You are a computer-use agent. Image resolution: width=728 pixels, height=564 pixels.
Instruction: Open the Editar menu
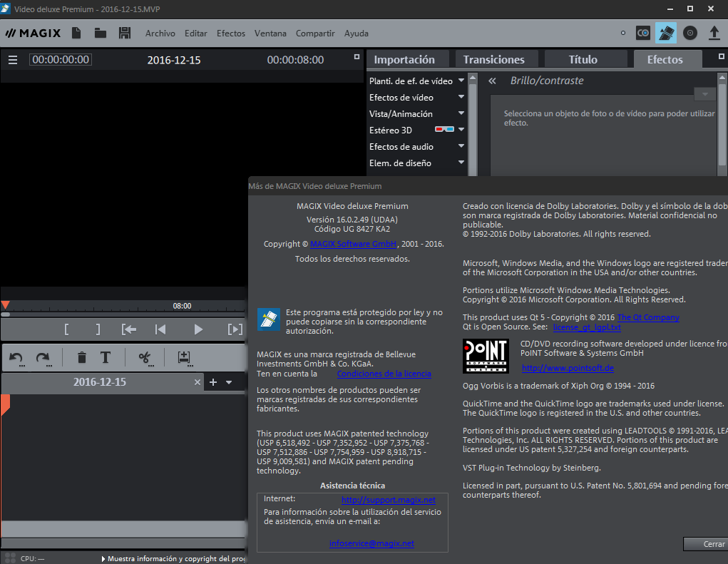click(196, 34)
